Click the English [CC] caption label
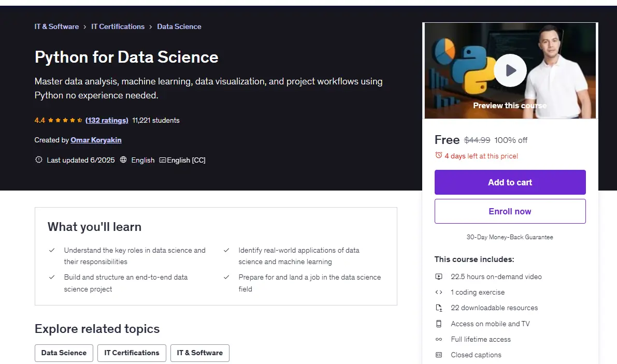 pyautogui.click(x=186, y=160)
